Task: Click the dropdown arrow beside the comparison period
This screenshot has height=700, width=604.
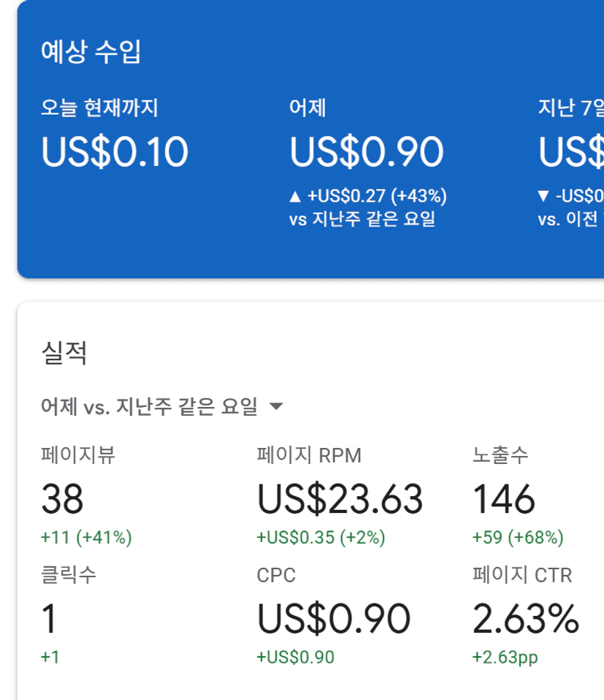Action: point(276,407)
